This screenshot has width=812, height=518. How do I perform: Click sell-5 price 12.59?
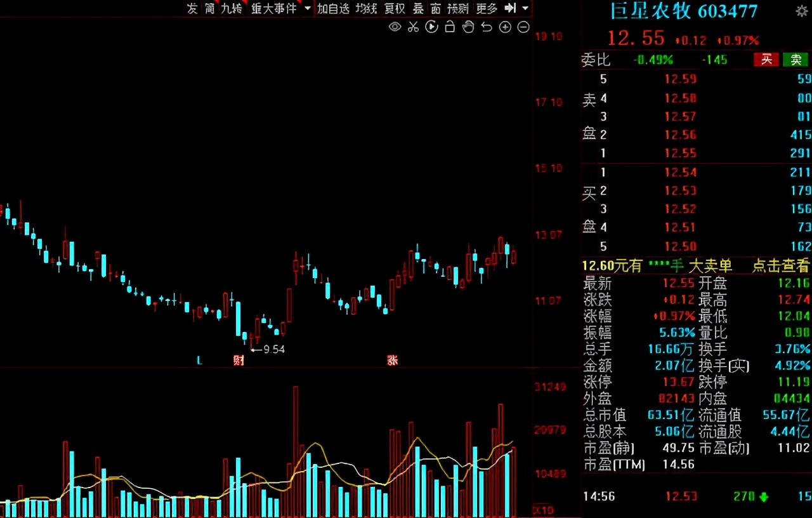pos(680,79)
